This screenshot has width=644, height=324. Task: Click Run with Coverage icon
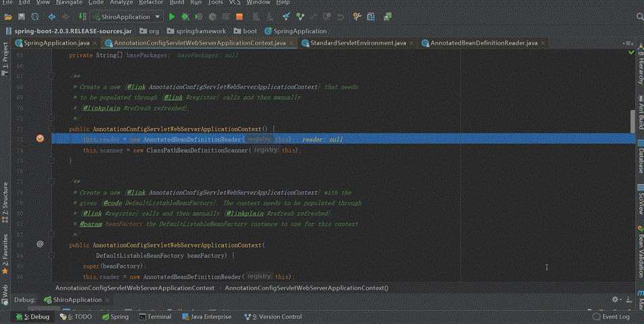pyautogui.click(x=199, y=17)
